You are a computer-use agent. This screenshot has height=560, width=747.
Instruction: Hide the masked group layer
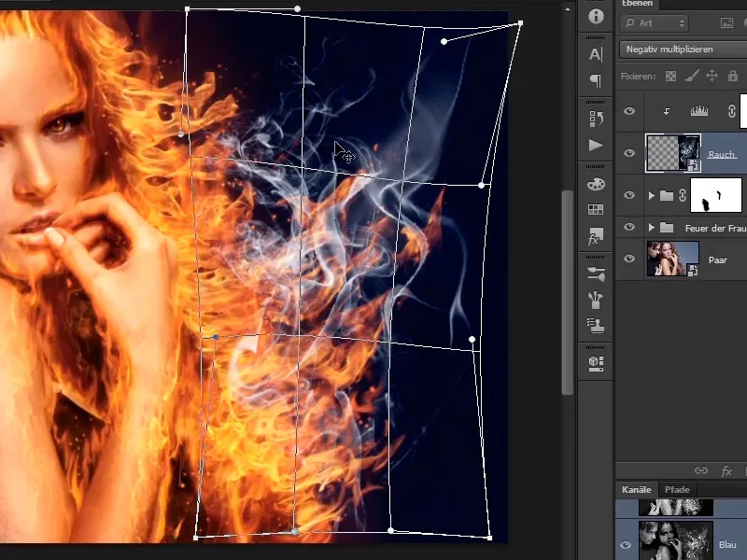(x=629, y=195)
